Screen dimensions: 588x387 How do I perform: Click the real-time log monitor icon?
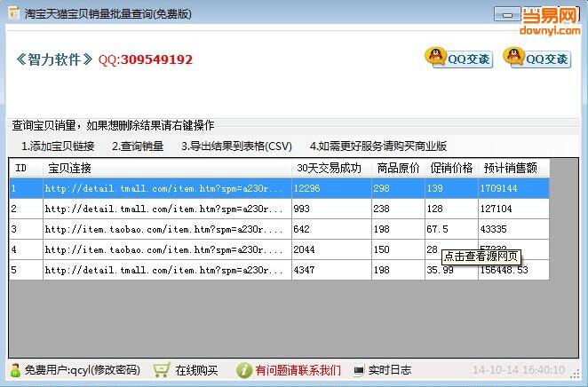tap(359, 370)
